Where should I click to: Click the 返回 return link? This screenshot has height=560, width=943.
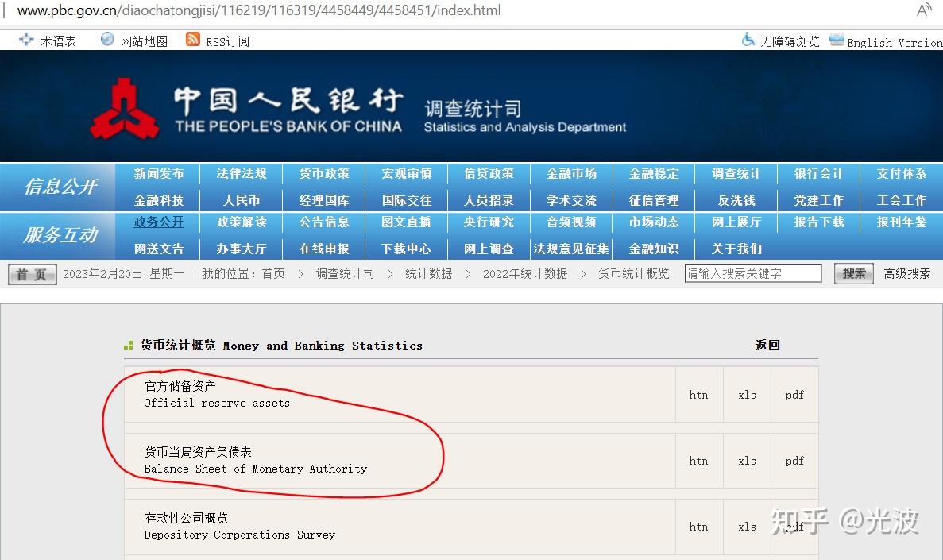[767, 345]
